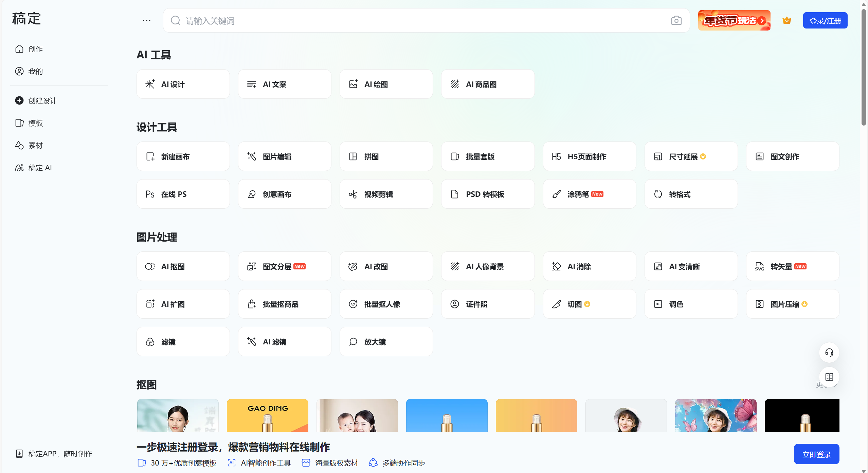Click the arrow on the 年货节玩法 banner

[762, 20]
